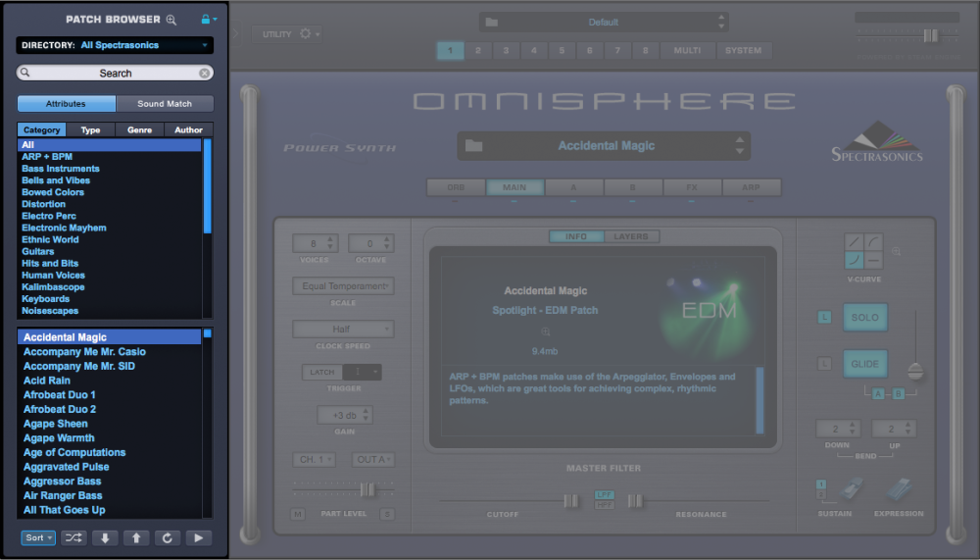The image size is (980, 560).
Task: Select part 2 button
Action: (x=478, y=51)
